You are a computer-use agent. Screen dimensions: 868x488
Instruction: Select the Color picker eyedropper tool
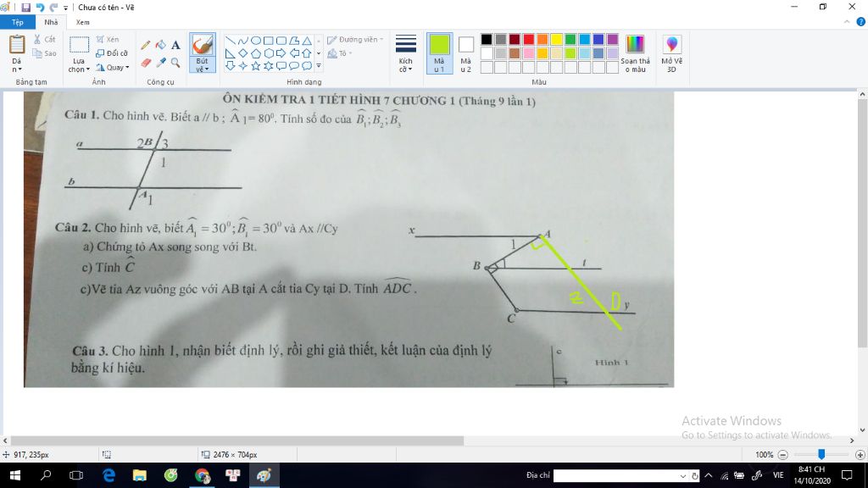[x=160, y=63]
